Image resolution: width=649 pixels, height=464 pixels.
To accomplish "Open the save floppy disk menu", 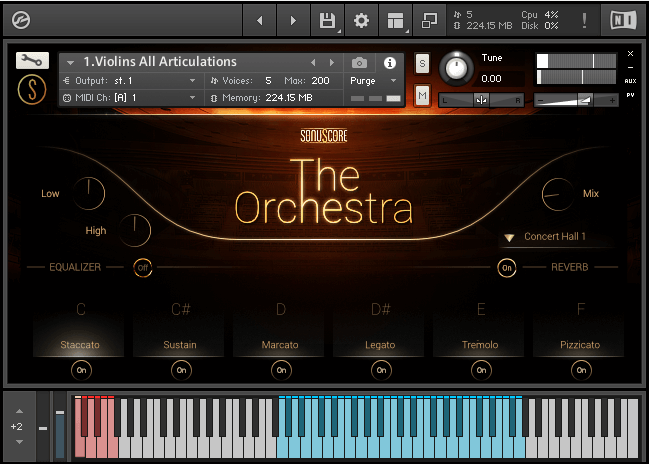I will coord(327,20).
